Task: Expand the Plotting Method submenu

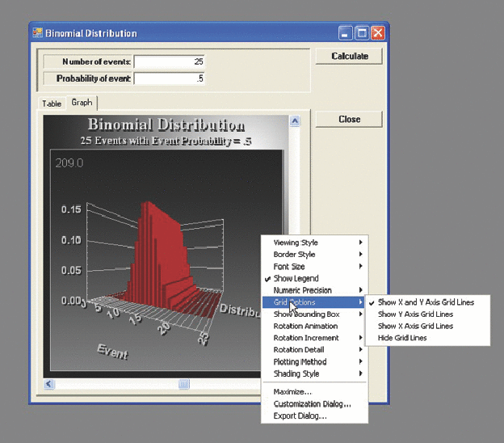Action: pos(300,362)
